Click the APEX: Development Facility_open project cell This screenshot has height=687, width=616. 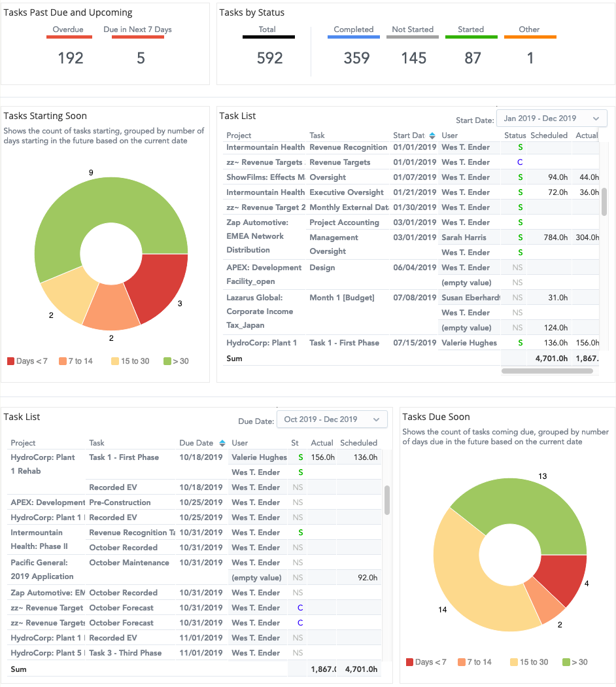[x=264, y=274]
